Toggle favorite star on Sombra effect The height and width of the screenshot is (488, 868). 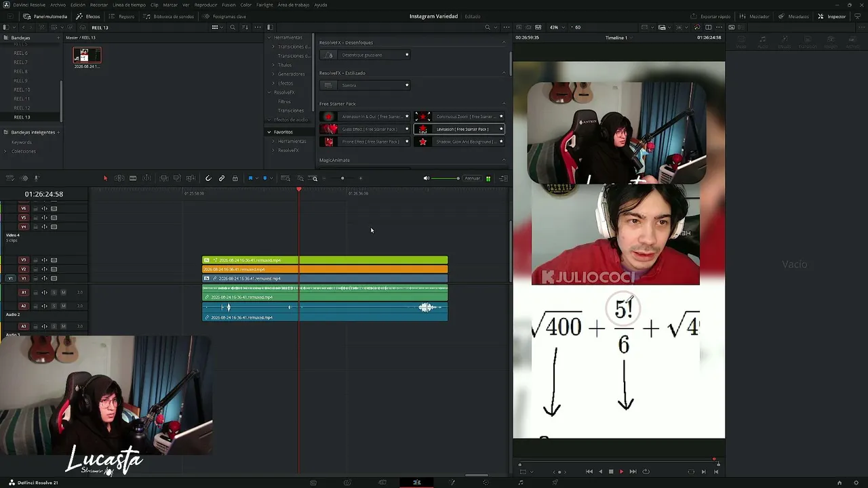407,85
